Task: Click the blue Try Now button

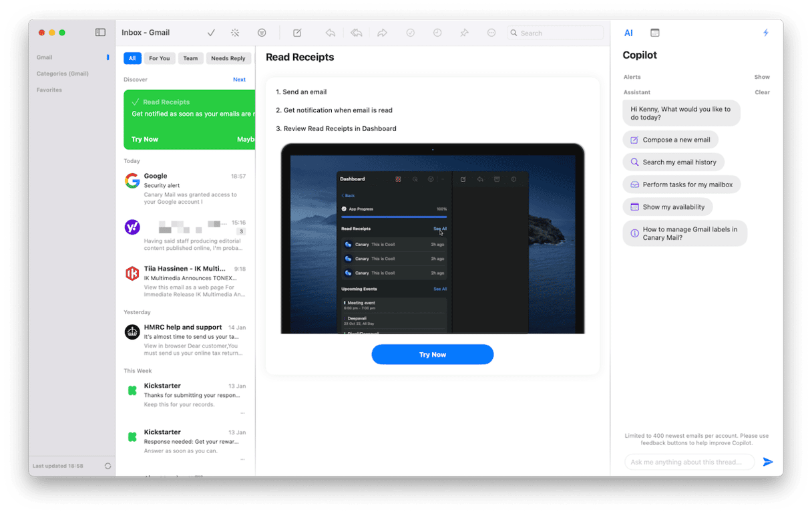Action: click(433, 354)
